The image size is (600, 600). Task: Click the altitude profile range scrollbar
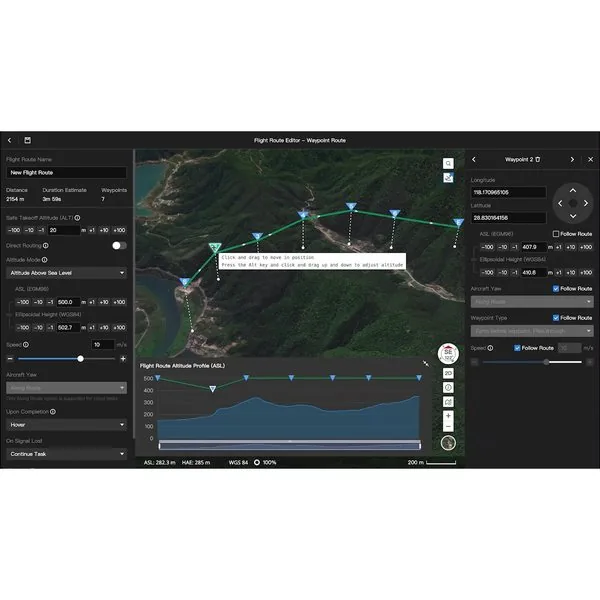click(x=290, y=444)
